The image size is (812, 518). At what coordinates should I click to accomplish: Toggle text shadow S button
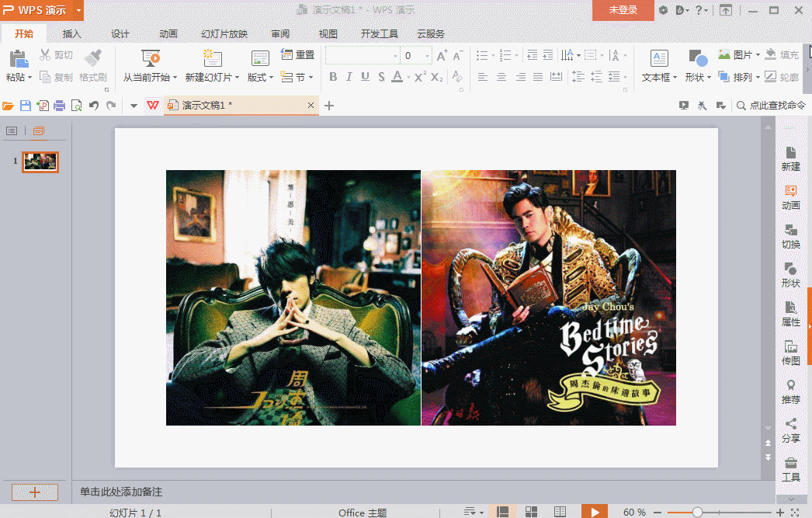click(x=381, y=77)
